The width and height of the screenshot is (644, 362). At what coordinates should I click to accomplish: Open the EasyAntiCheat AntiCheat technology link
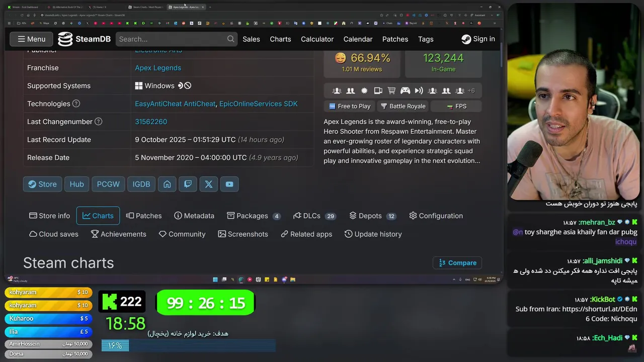coord(175,104)
